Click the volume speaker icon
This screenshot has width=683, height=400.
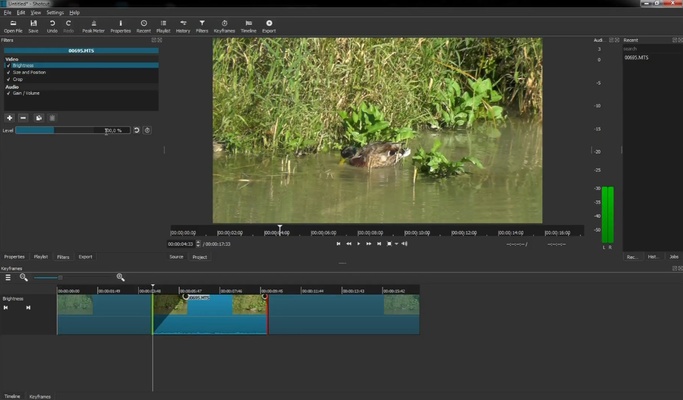[404, 244]
